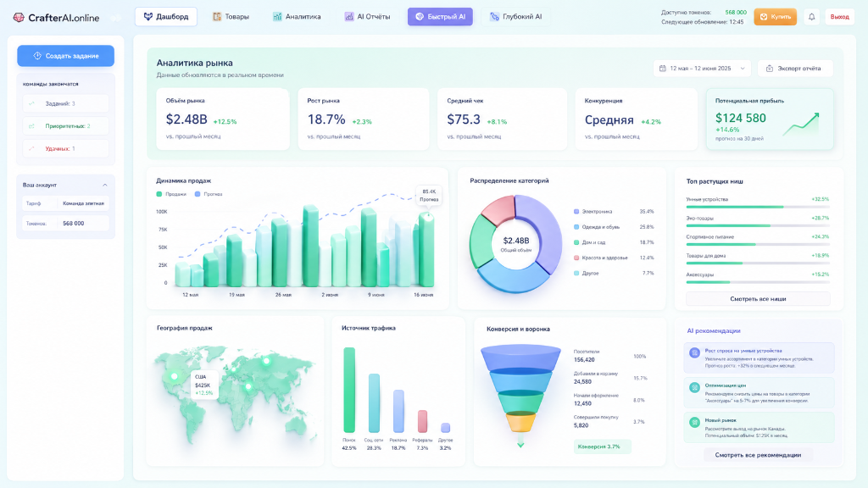Click the Тариф Команда элитная row

point(66,203)
